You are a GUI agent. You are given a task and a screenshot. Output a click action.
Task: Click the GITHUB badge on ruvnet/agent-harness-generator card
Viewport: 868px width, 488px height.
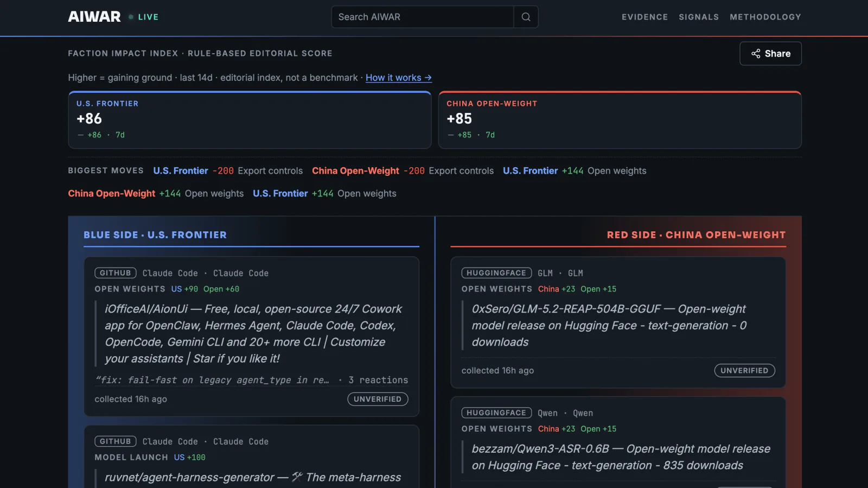pos(116,441)
